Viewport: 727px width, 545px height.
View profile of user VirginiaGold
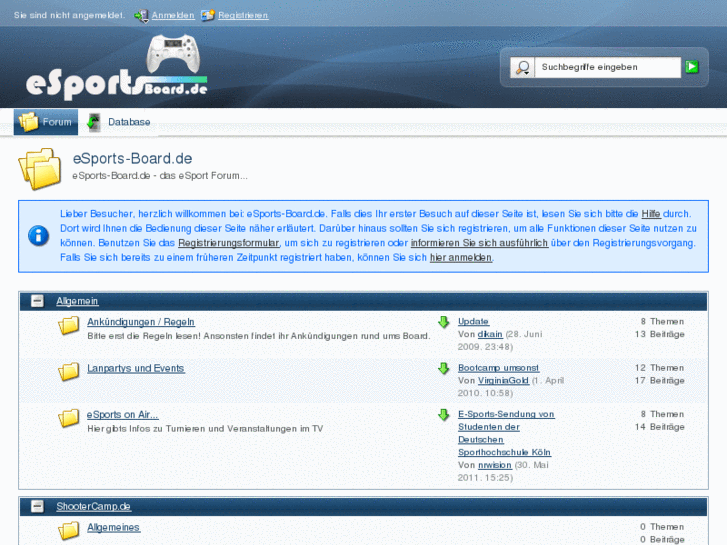coord(504,380)
